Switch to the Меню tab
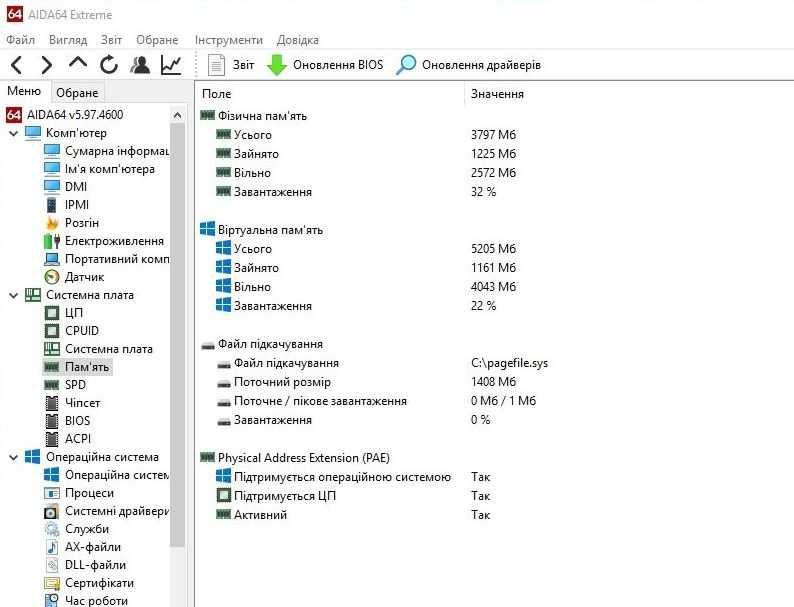Viewport: 794px width, 607px height. pyautogui.click(x=24, y=91)
